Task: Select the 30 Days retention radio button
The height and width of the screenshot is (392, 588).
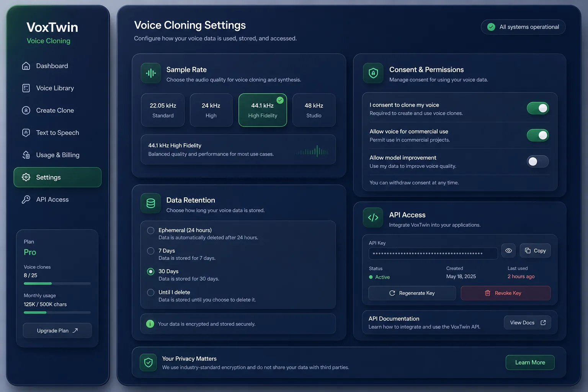Action: click(151, 271)
